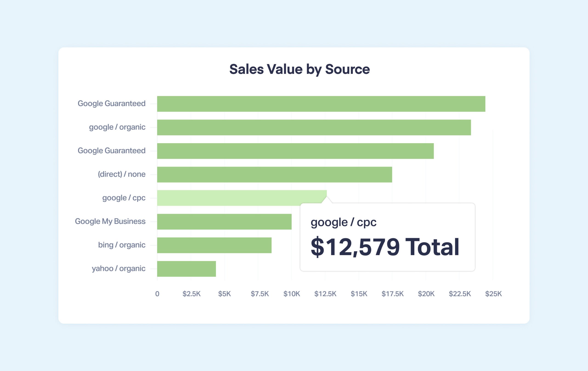The image size is (588, 371).
Task: Click the 0 axis tick label
Action: [157, 294]
